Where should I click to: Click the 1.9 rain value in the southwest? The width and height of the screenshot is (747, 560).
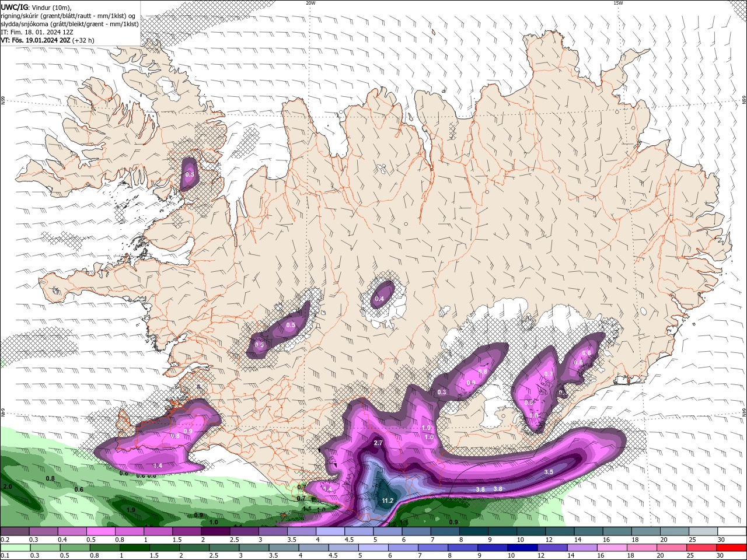tap(131, 510)
